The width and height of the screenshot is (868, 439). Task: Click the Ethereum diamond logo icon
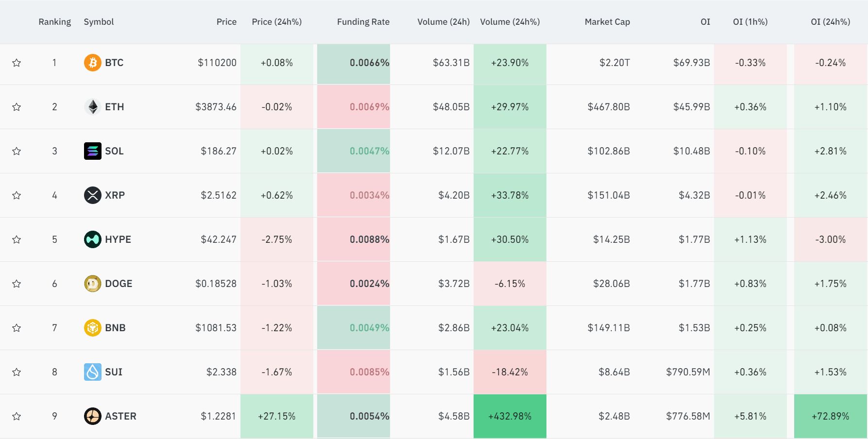coord(92,107)
